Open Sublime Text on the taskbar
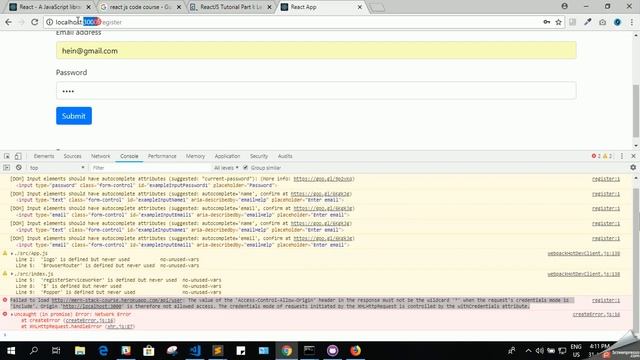The height and width of the screenshot is (360, 640). click(x=218, y=351)
